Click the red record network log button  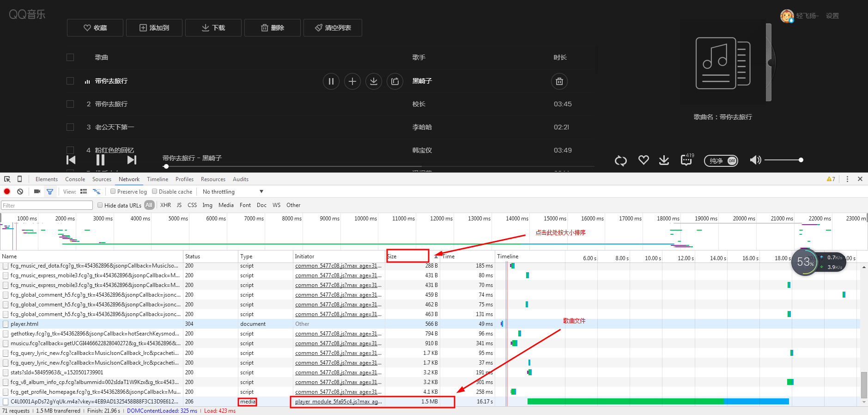tap(7, 191)
